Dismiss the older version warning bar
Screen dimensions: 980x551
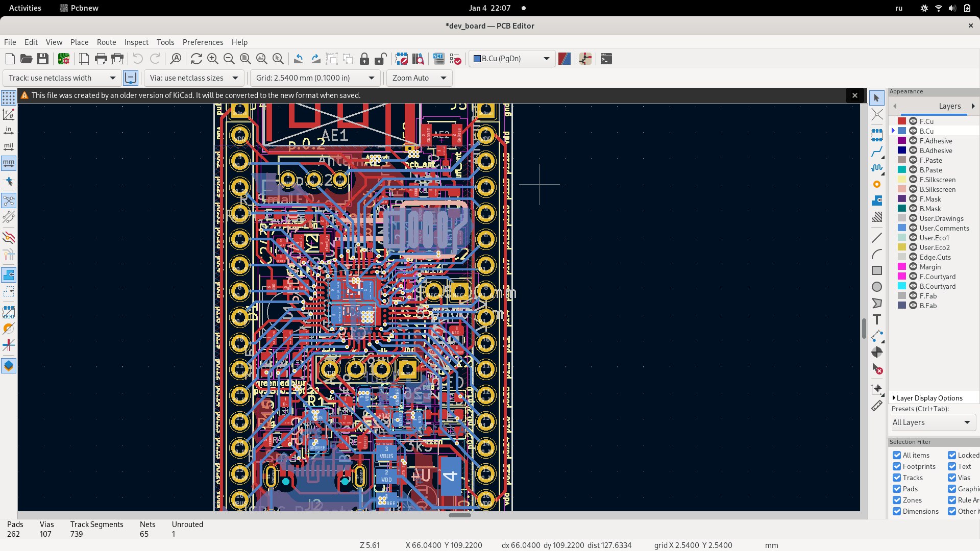[854, 95]
